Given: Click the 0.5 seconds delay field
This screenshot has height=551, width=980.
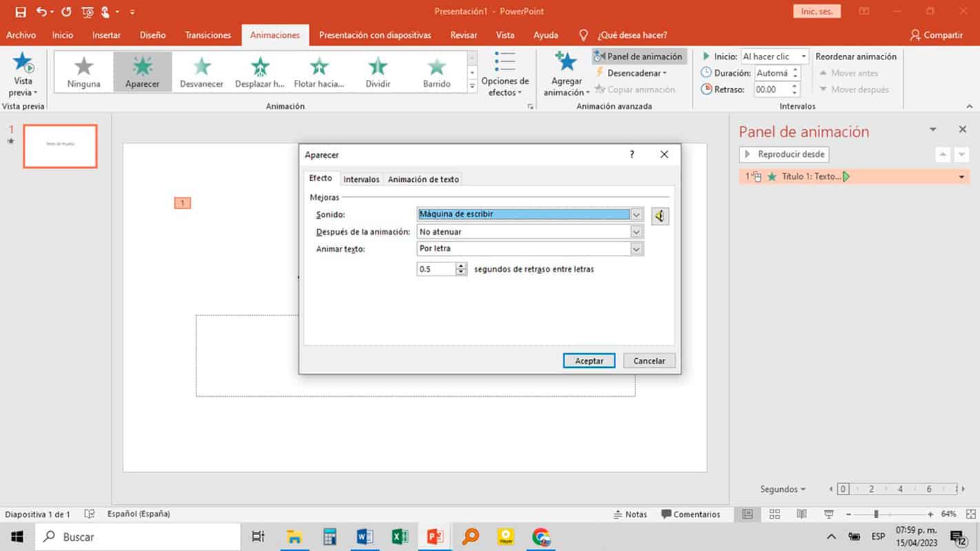Looking at the screenshot, I should pos(436,269).
